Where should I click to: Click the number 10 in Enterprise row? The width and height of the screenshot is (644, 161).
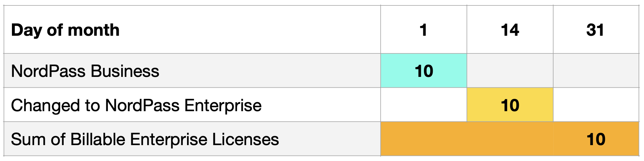pyautogui.click(x=510, y=105)
